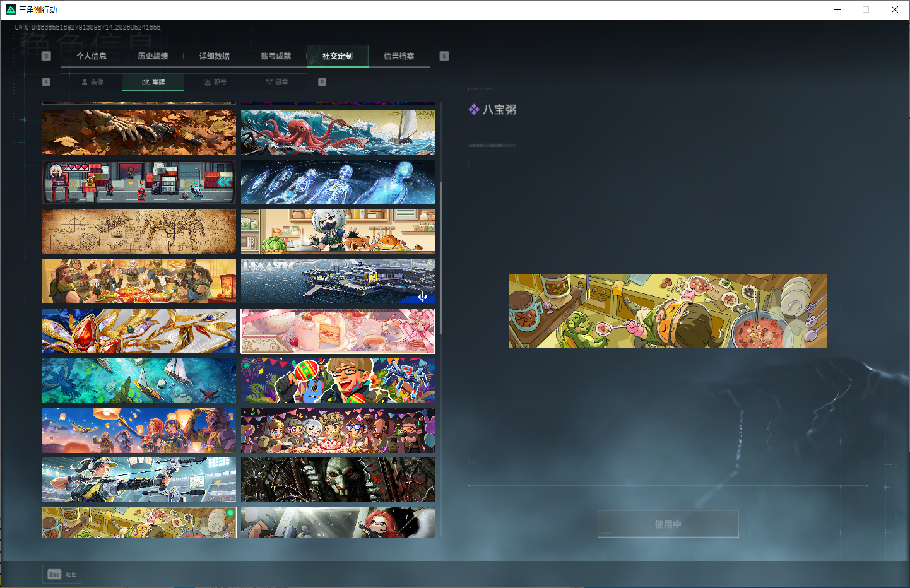The height and width of the screenshot is (588, 910).
Task: Select the 军牌 dog tag sub-tab
Action: pos(153,82)
